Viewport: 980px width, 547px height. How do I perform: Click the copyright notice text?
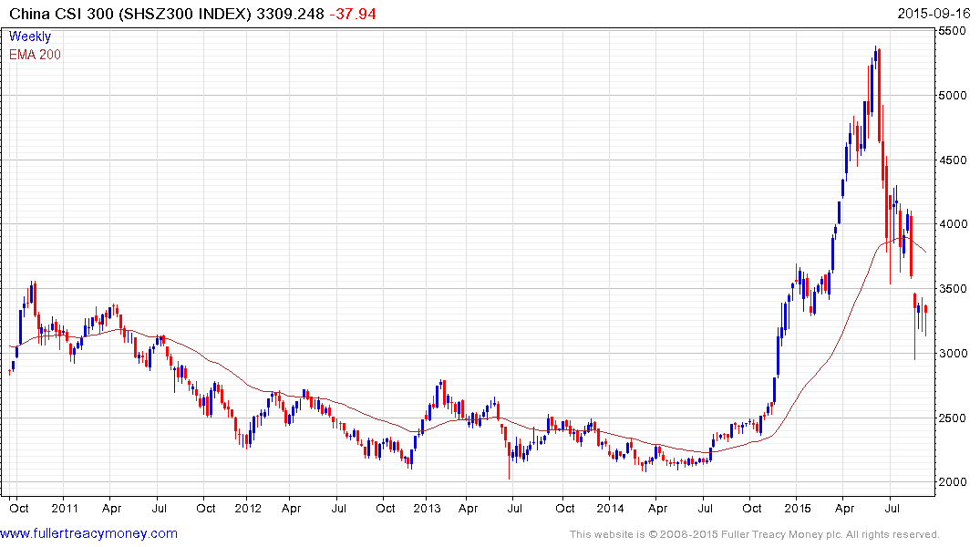755,534
